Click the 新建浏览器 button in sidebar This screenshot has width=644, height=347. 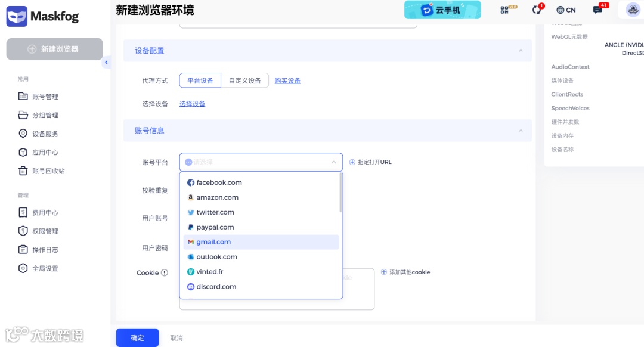pyautogui.click(x=55, y=49)
